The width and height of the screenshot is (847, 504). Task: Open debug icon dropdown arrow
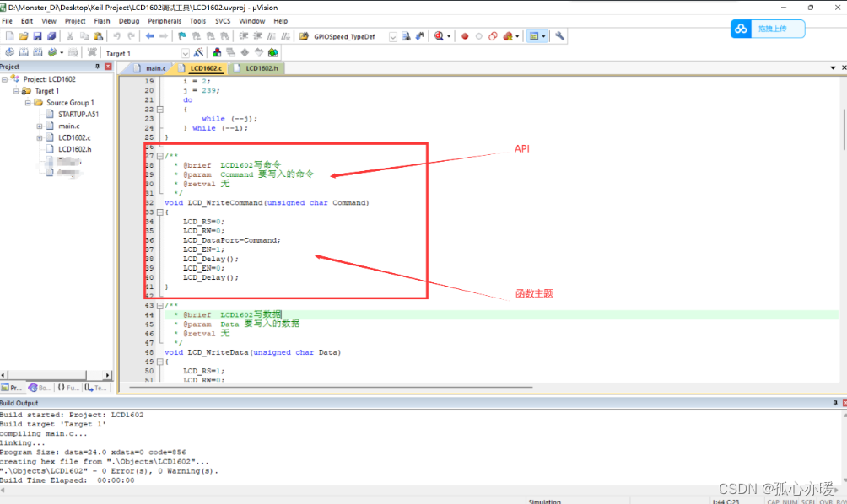tap(449, 37)
